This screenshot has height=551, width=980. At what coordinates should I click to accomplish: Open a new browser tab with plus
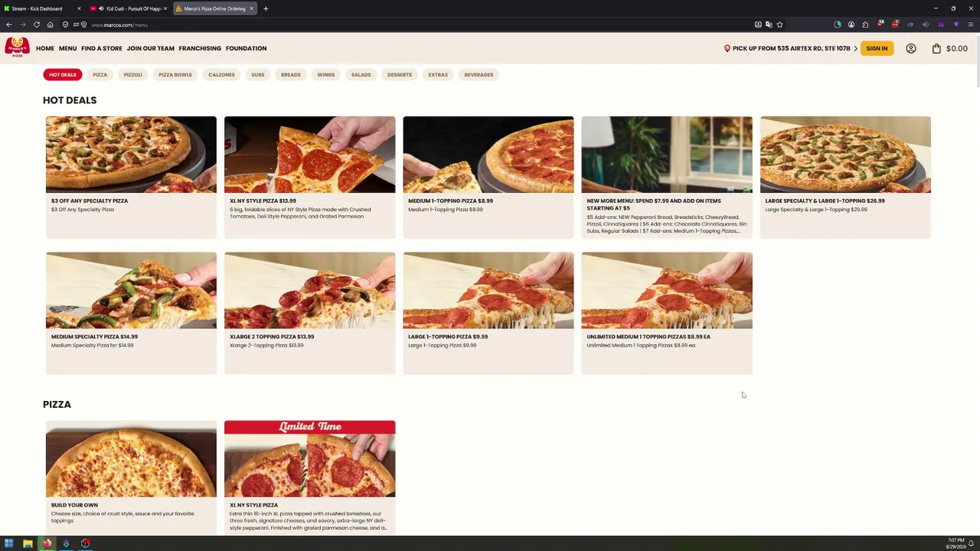[x=266, y=8]
